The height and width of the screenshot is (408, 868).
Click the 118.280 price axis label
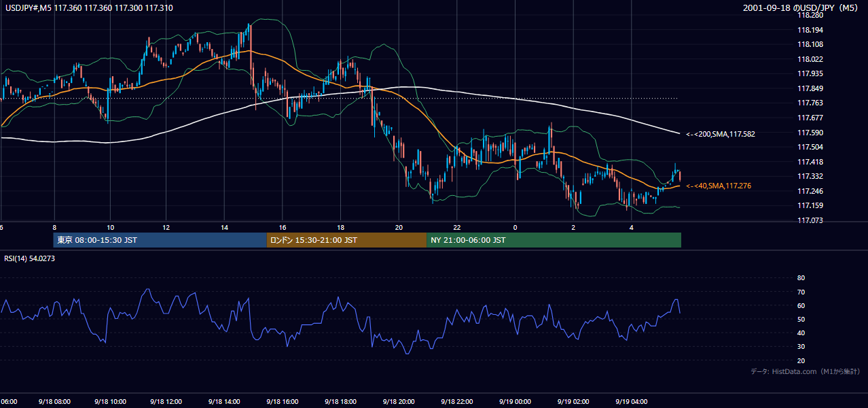click(810, 15)
